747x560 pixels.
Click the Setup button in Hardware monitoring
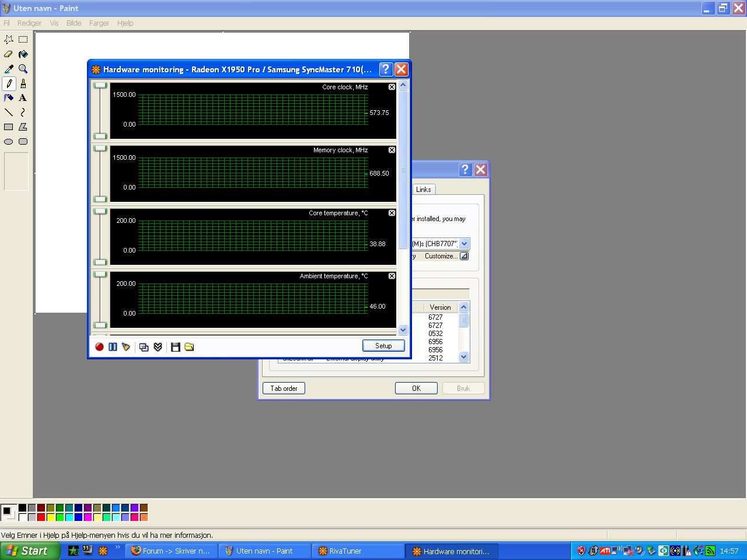pos(383,346)
